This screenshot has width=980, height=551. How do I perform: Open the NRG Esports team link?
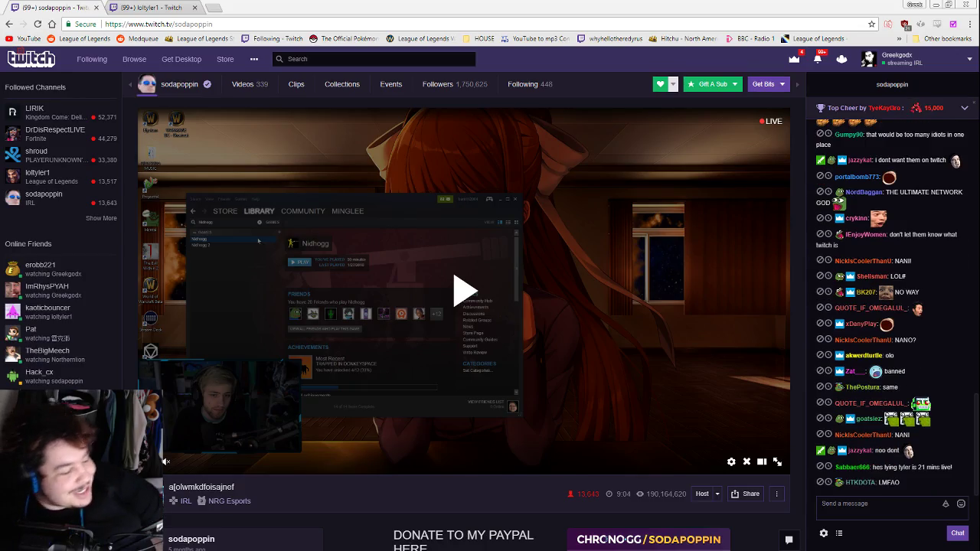coord(229,501)
